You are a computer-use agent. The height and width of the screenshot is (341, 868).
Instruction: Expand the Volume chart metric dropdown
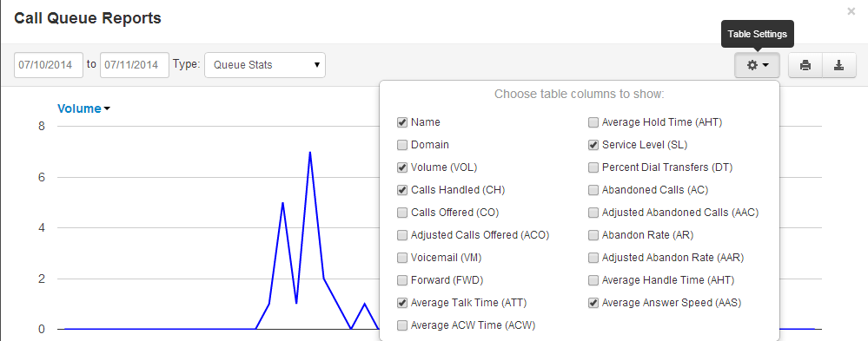(83, 108)
